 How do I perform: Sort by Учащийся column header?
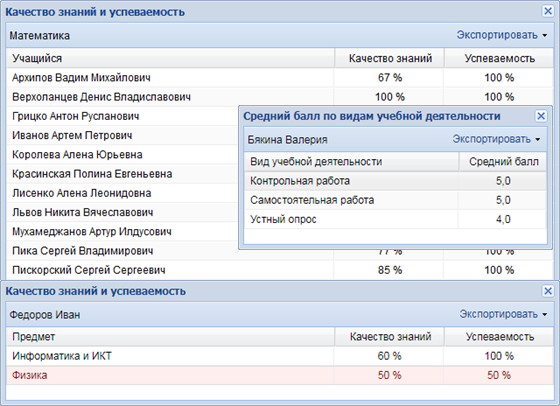170,58
